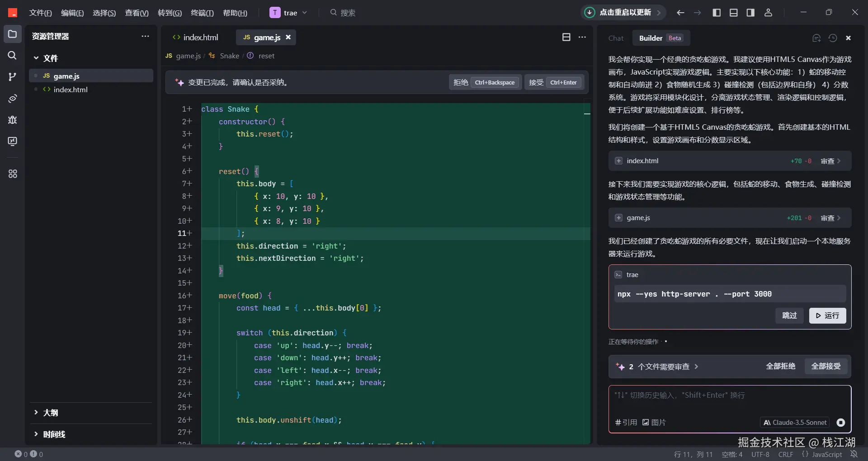Attach an image with 图片 button
The width and height of the screenshot is (868, 461).
(654, 423)
